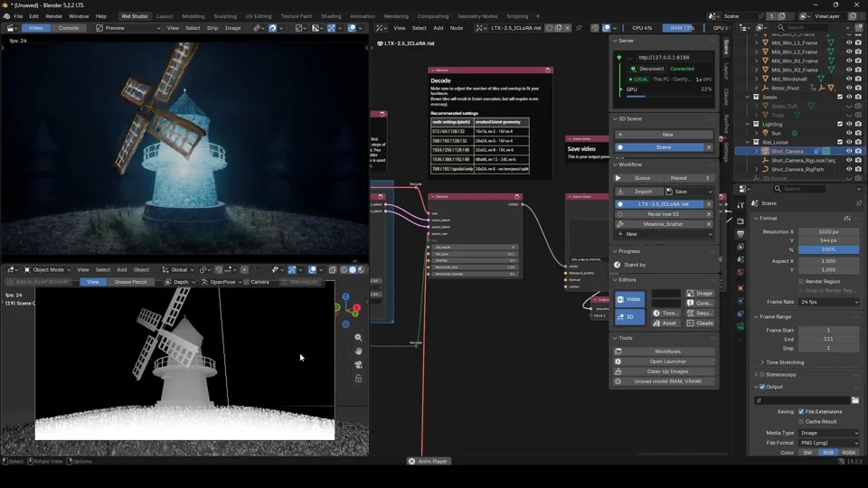Screen dimensions: 868x488
Task: Open File Format PNG dropdown
Action: (829, 443)
